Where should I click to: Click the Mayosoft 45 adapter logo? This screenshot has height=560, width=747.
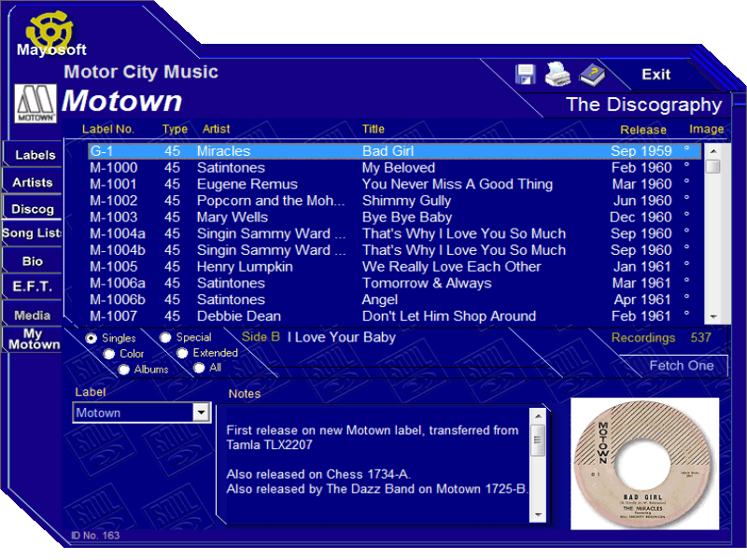click(x=49, y=33)
